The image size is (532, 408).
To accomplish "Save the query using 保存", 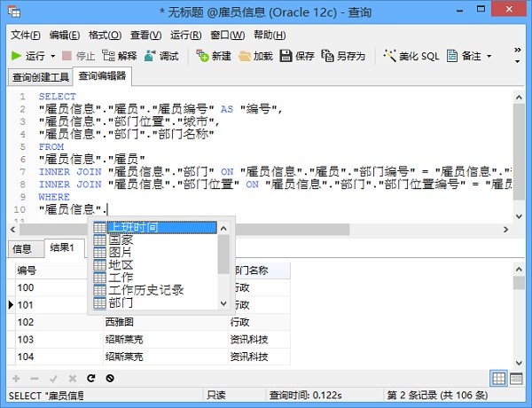I will tap(297, 56).
